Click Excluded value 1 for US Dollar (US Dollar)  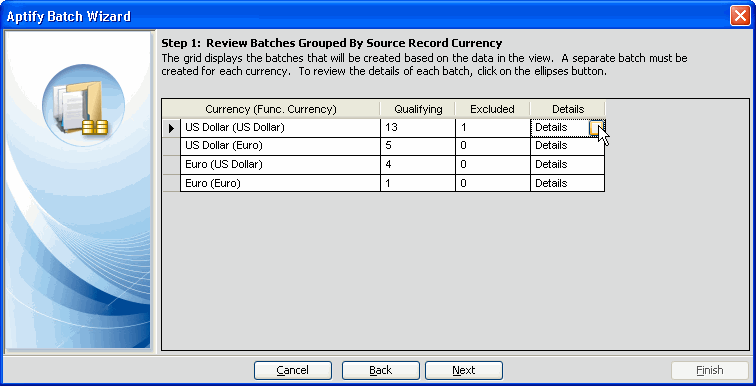click(493, 128)
